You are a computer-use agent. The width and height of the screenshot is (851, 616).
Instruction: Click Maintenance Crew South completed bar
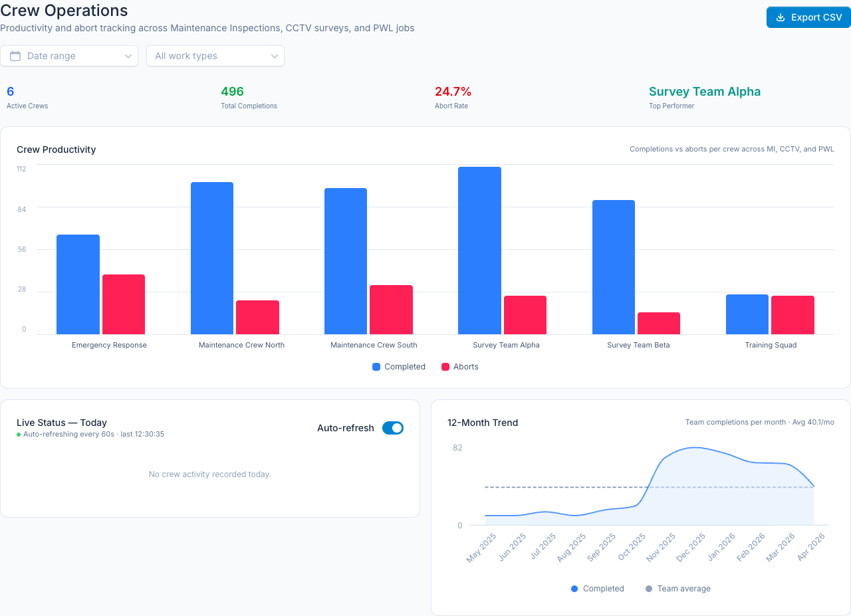click(x=346, y=261)
